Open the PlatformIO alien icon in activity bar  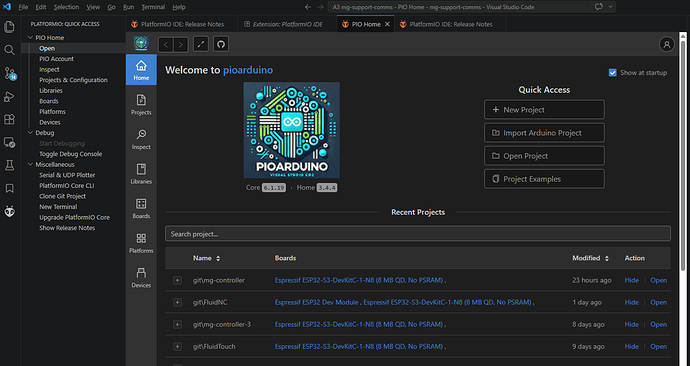10,212
